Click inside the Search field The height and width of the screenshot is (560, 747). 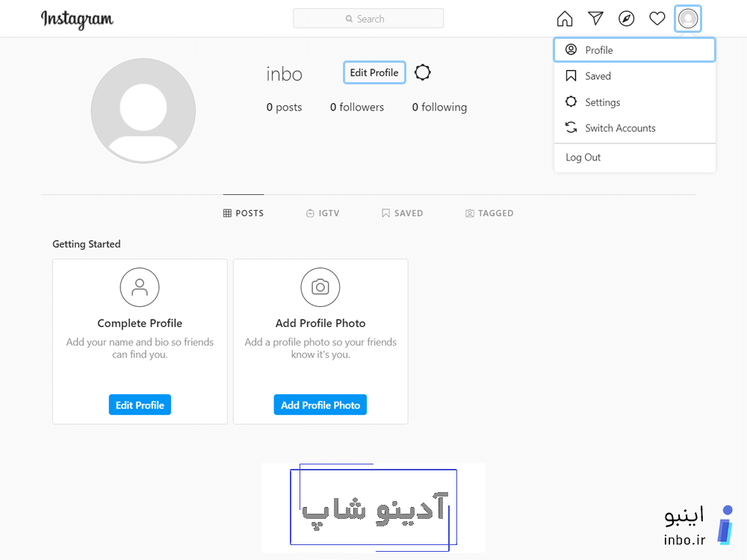pos(368,18)
